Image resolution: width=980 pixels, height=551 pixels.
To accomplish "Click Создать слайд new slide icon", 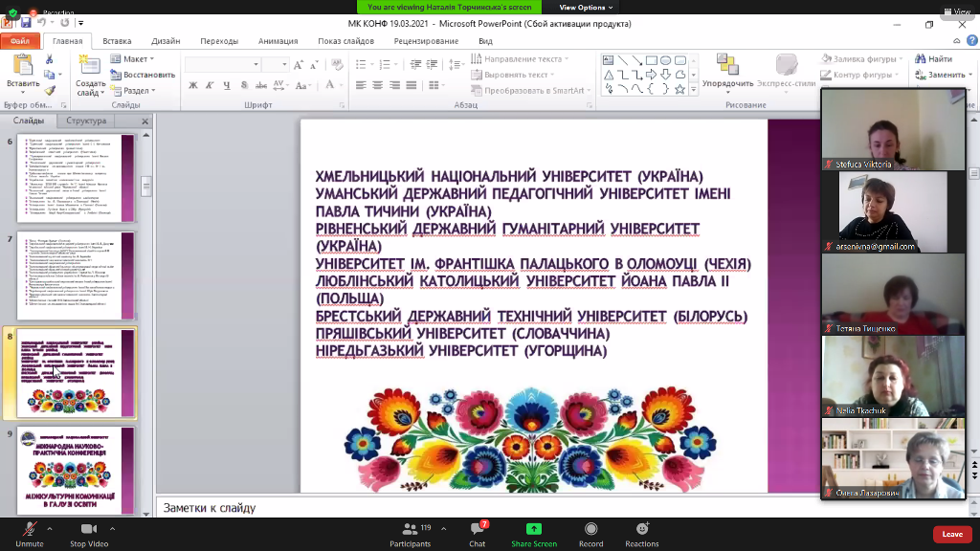I will click(90, 65).
